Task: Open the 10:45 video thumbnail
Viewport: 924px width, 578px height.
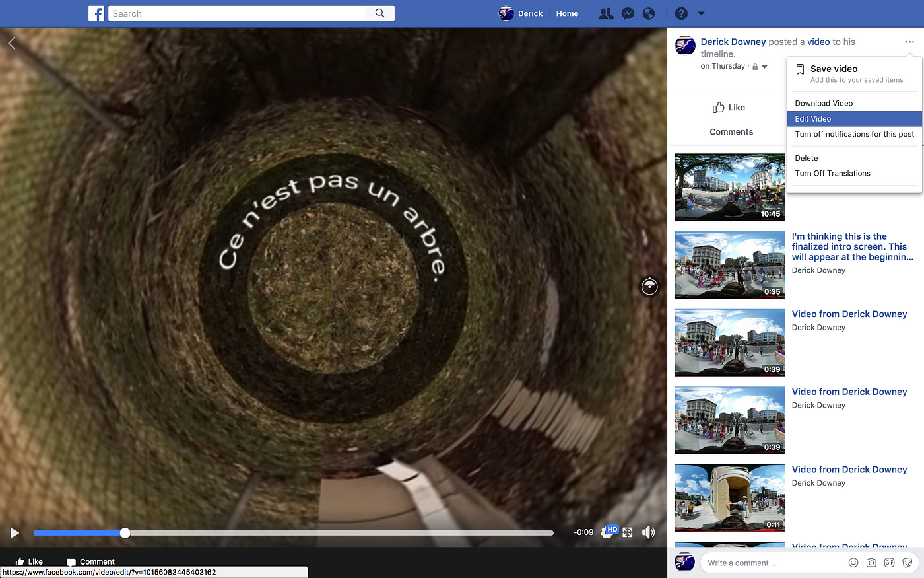Action: tap(730, 187)
